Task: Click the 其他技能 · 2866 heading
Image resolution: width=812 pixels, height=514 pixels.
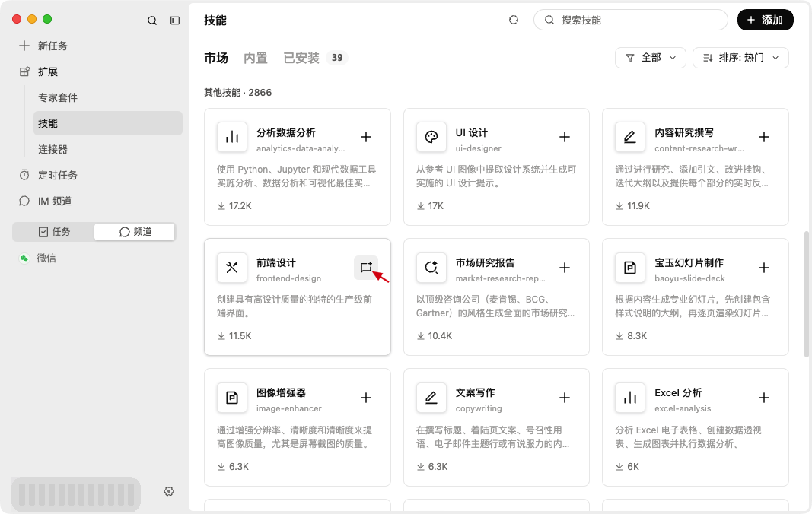Action: (x=237, y=93)
